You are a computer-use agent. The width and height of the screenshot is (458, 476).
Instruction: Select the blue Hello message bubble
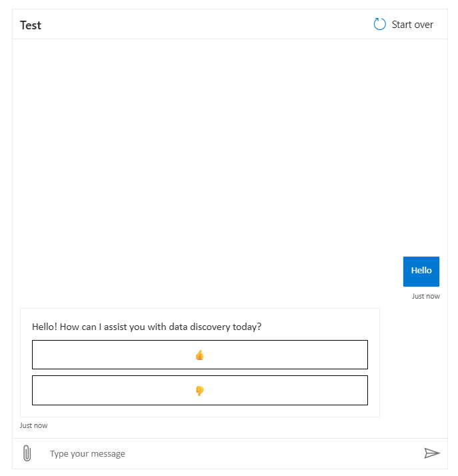(x=421, y=271)
